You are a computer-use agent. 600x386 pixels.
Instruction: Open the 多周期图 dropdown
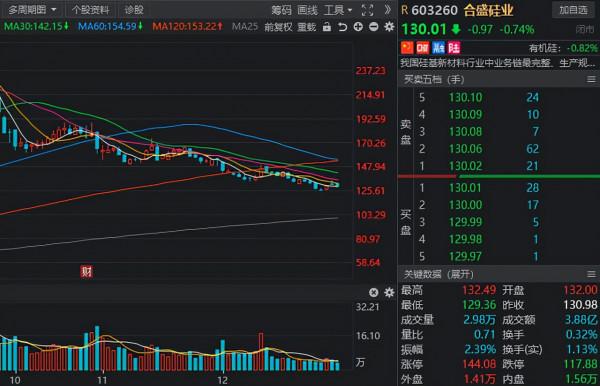(x=33, y=10)
